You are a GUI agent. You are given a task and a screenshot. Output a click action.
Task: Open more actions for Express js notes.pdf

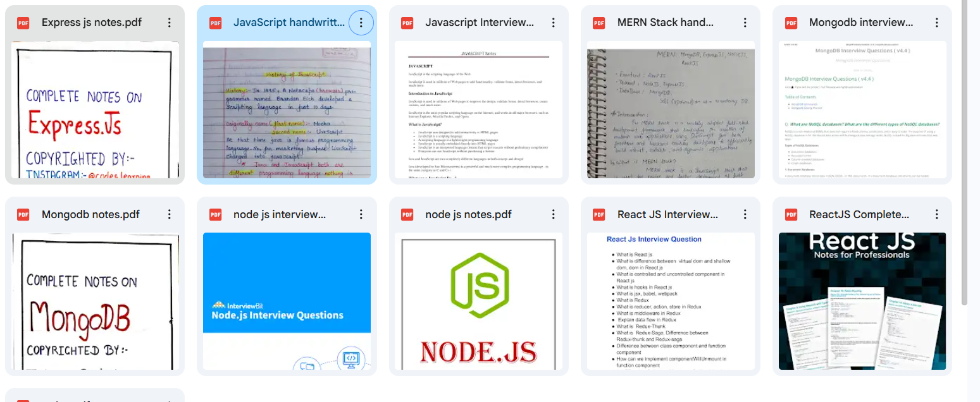(169, 23)
